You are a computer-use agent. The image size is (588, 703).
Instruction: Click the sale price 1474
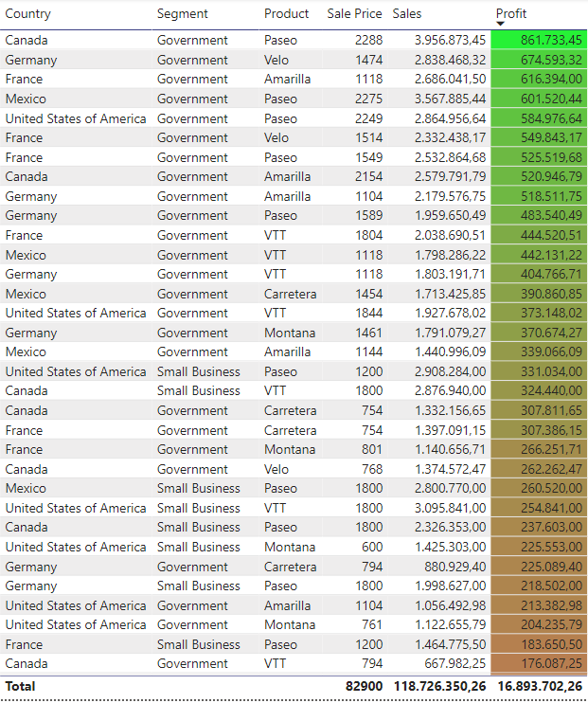[369, 60]
